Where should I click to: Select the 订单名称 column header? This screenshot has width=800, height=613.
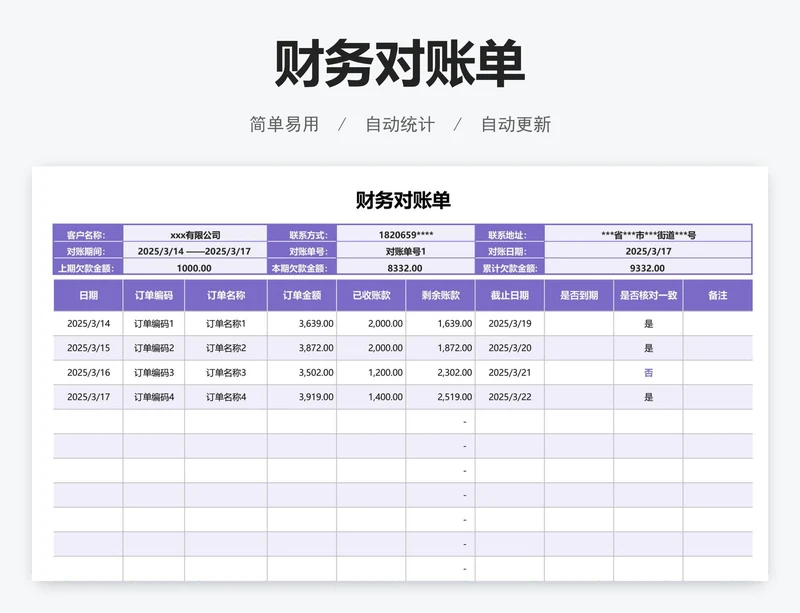pos(226,295)
